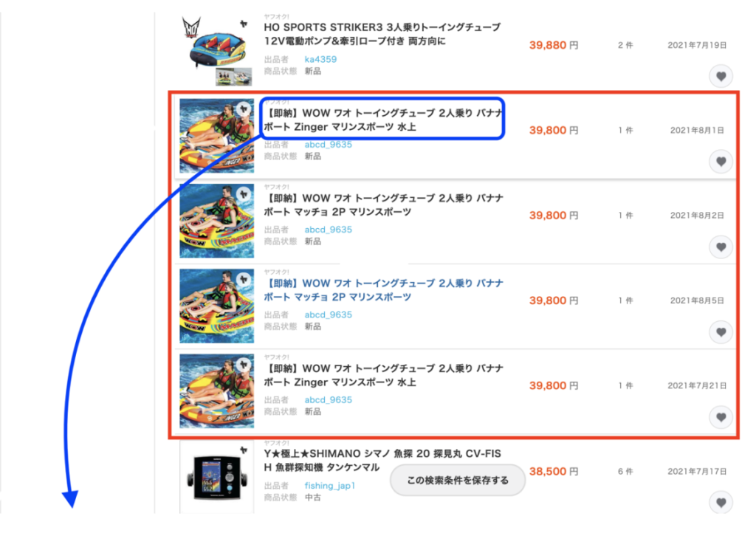756x533 pixels.
Task: Open the SHIMANO fish finder thumbnail
Action: pos(217,477)
